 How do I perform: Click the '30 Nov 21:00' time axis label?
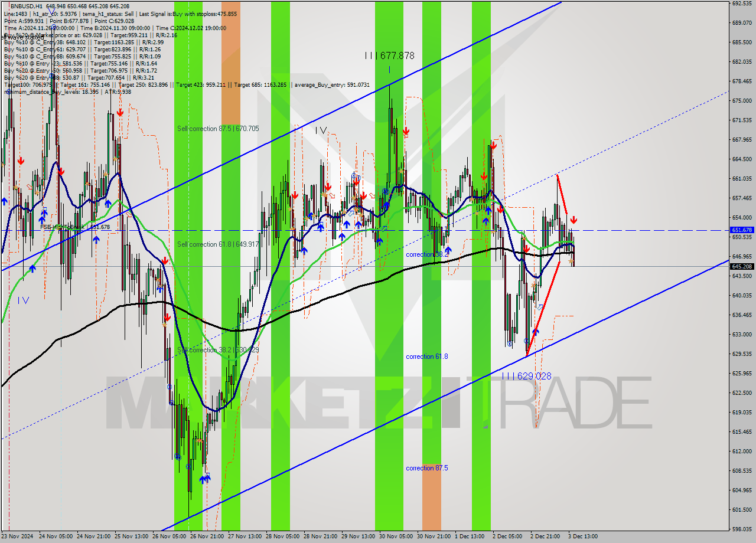(x=434, y=537)
